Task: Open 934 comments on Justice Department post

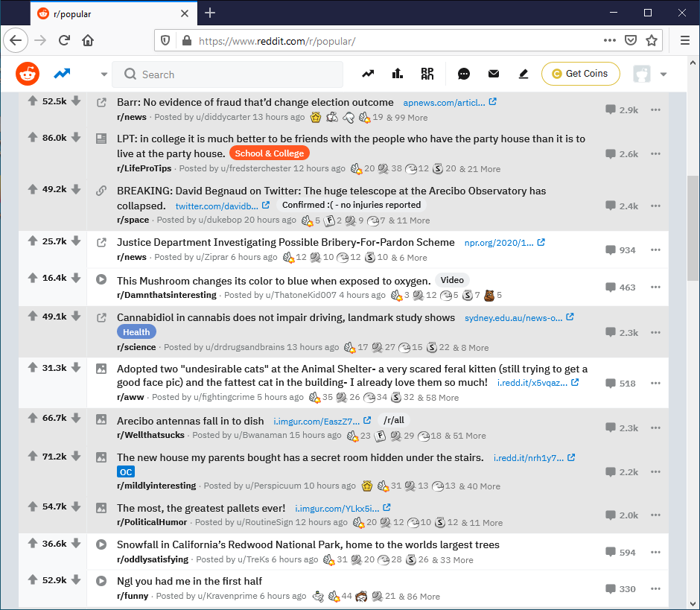Action: (x=620, y=250)
